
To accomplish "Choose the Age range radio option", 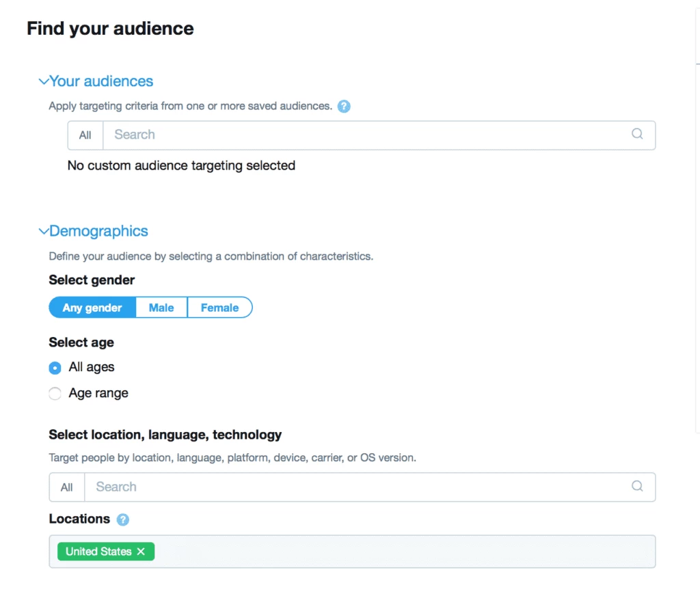I will point(55,394).
